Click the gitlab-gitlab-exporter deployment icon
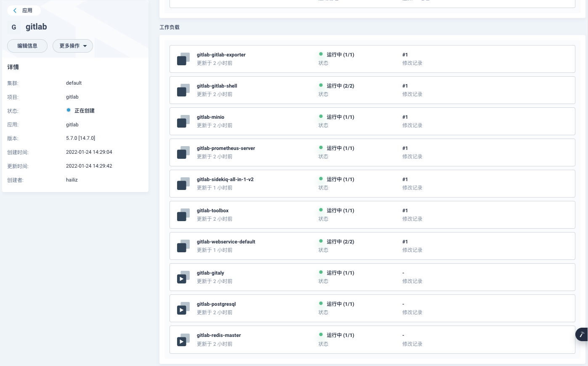This screenshot has height=366, width=588. [x=183, y=59]
